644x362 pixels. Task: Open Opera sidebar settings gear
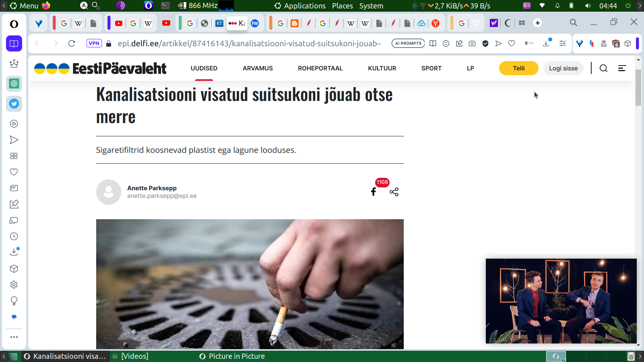(x=14, y=285)
